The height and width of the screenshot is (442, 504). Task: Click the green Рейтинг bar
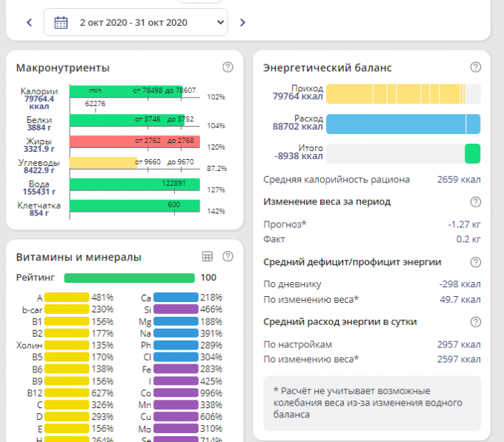128,278
